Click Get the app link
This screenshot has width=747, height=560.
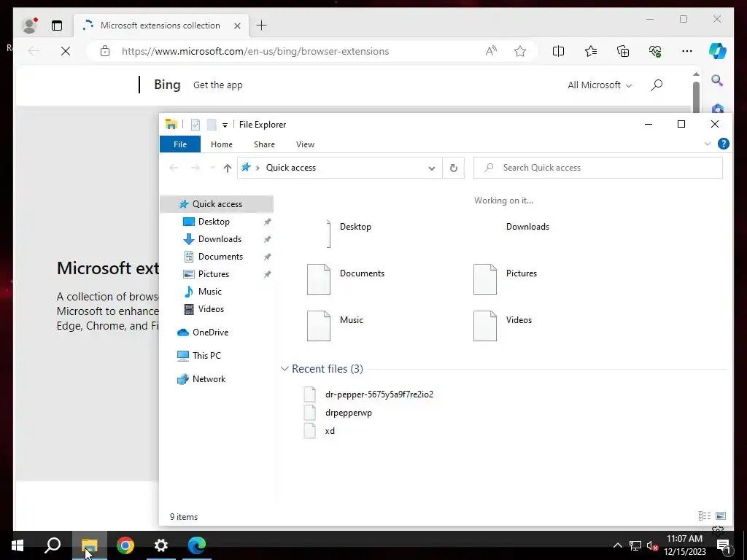pyautogui.click(x=217, y=85)
